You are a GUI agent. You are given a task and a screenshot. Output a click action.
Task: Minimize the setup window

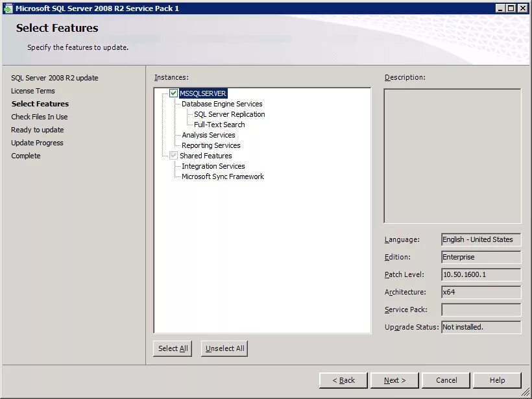pyautogui.click(x=500, y=8)
